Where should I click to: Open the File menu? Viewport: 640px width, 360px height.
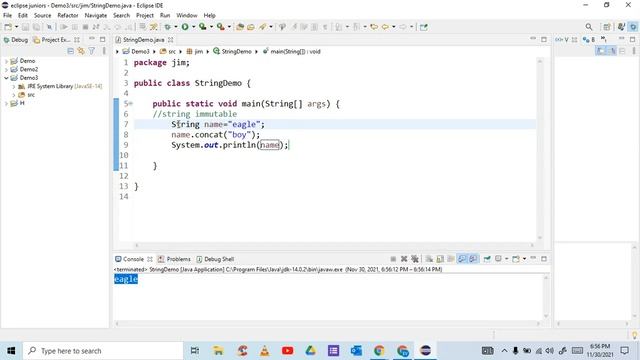[7, 16]
